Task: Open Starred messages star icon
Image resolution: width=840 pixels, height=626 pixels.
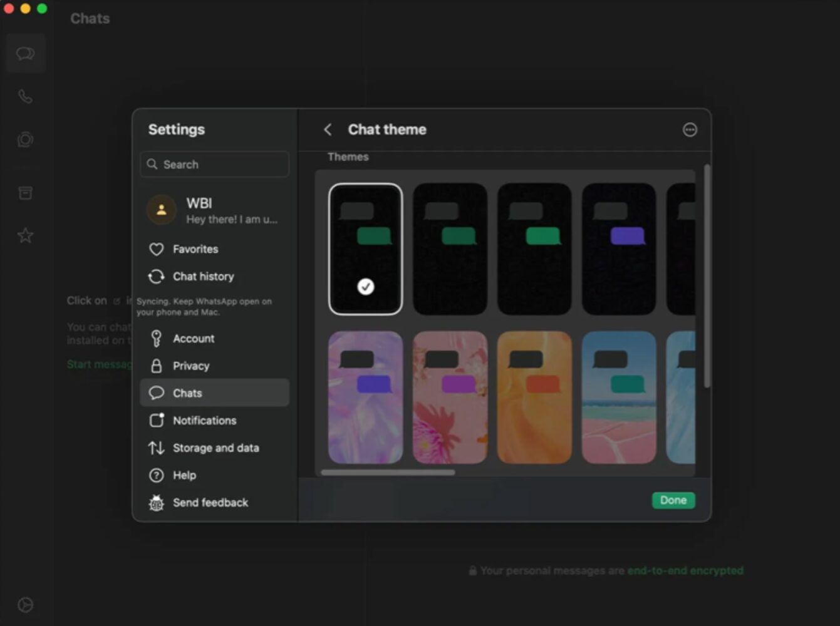Action: click(x=25, y=235)
